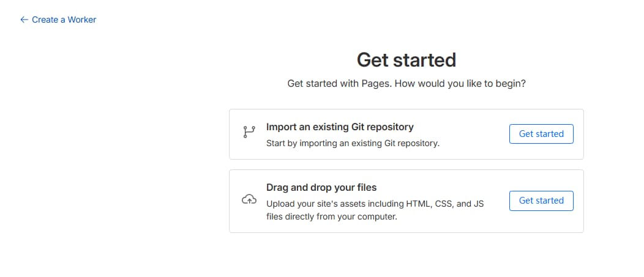Click 'How would you like to begin?' text
This screenshot has height=277, width=644.
pyautogui.click(x=460, y=83)
